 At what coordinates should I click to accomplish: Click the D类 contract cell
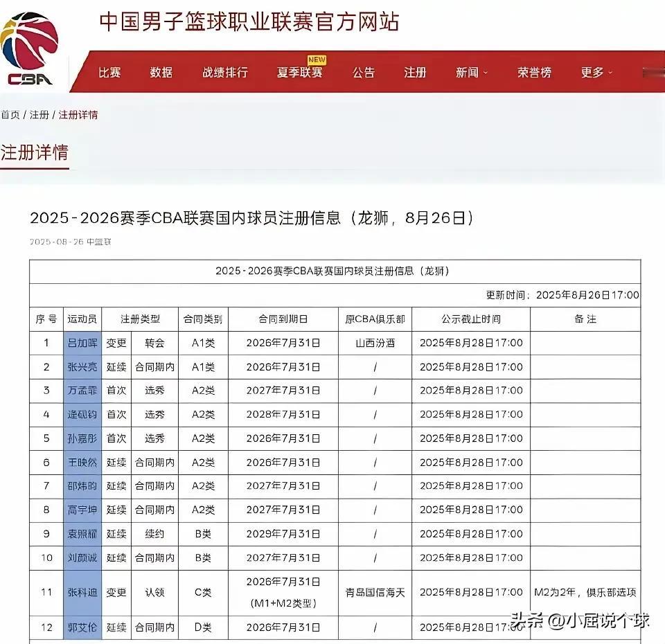click(203, 627)
